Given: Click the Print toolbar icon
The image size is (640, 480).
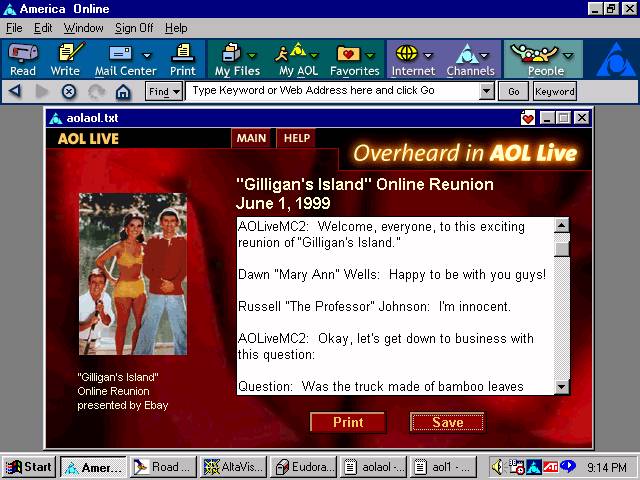Looking at the screenshot, I should tap(182, 59).
